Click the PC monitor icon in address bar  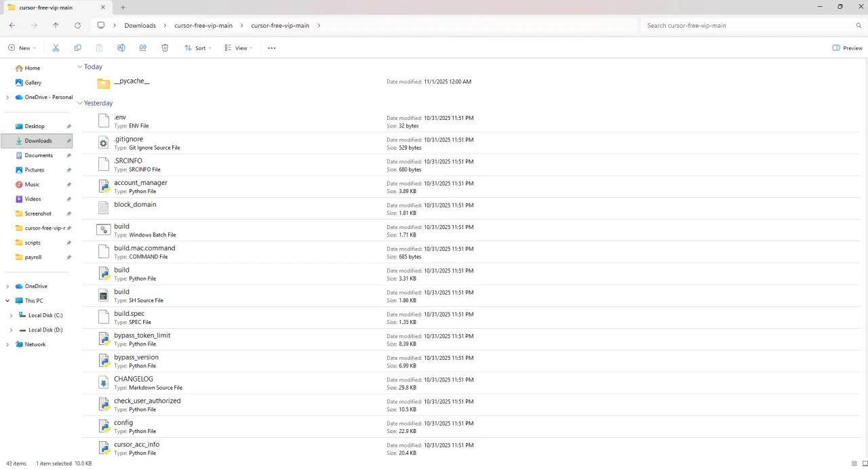101,26
